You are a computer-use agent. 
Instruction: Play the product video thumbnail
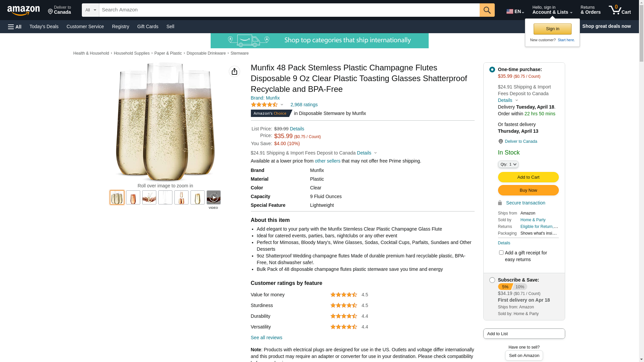tap(213, 197)
